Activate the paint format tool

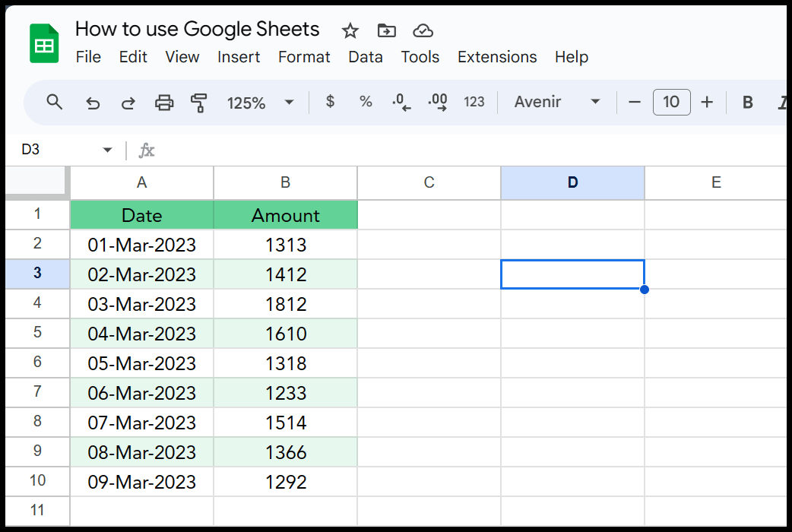tap(198, 103)
